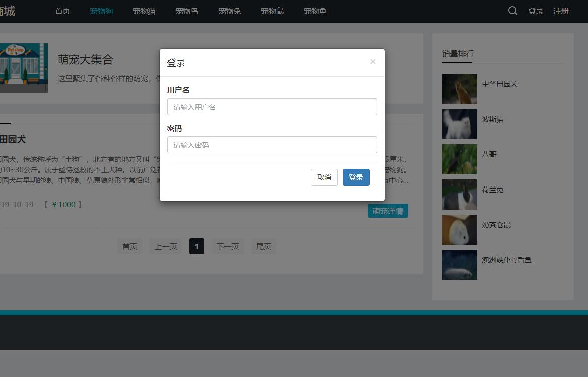This screenshot has height=377, width=588.
Task: Click the 萌宠详情 button
Action: click(387, 211)
